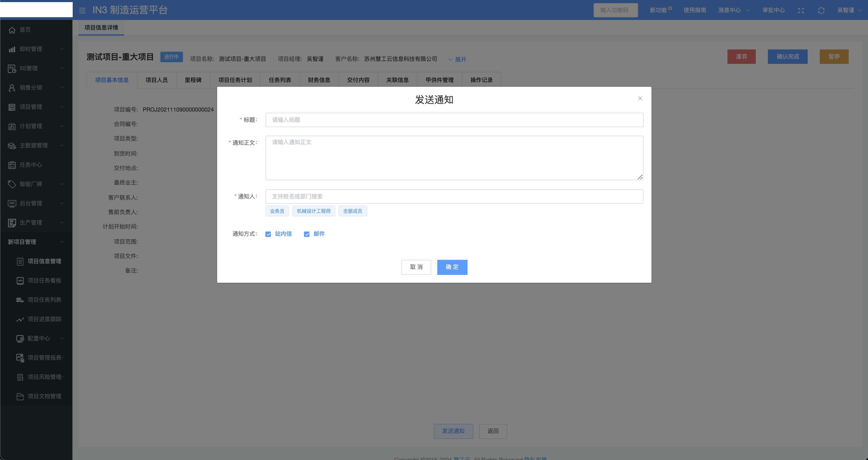868x460 pixels.
Task: Click 任务中心 icon in sidebar
Action: 12,165
